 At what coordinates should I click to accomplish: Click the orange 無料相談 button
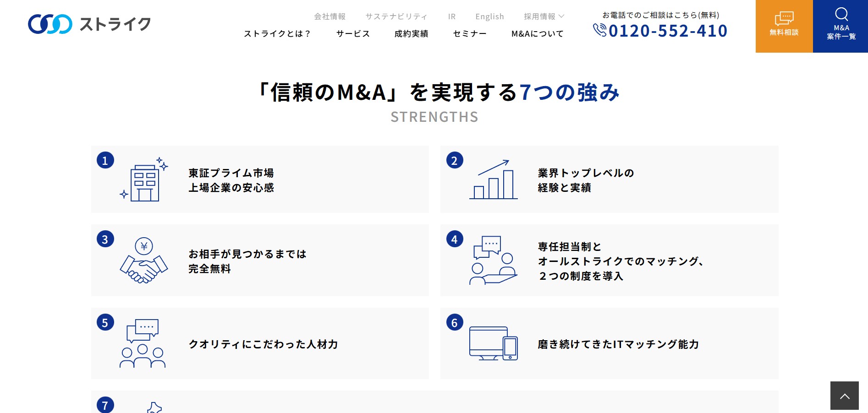tap(784, 26)
